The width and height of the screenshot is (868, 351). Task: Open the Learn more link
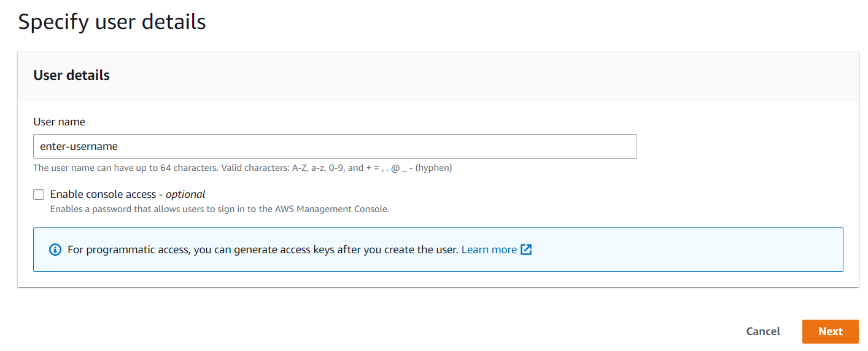point(489,250)
